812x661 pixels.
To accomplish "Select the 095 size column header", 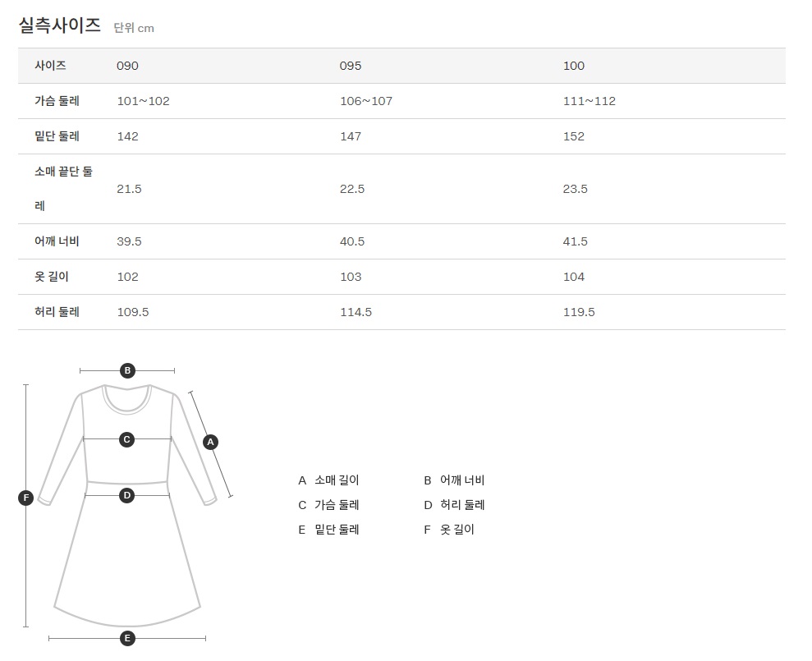I will tap(351, 66).
